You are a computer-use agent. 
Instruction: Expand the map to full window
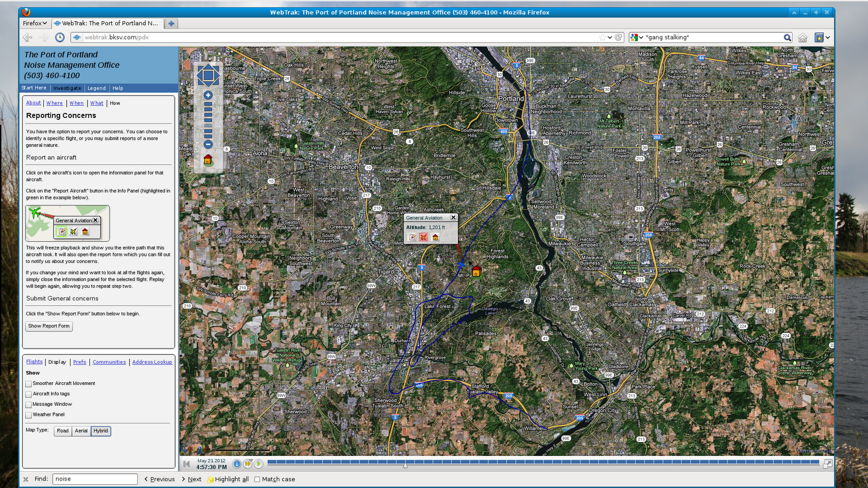tap(827, 464)
